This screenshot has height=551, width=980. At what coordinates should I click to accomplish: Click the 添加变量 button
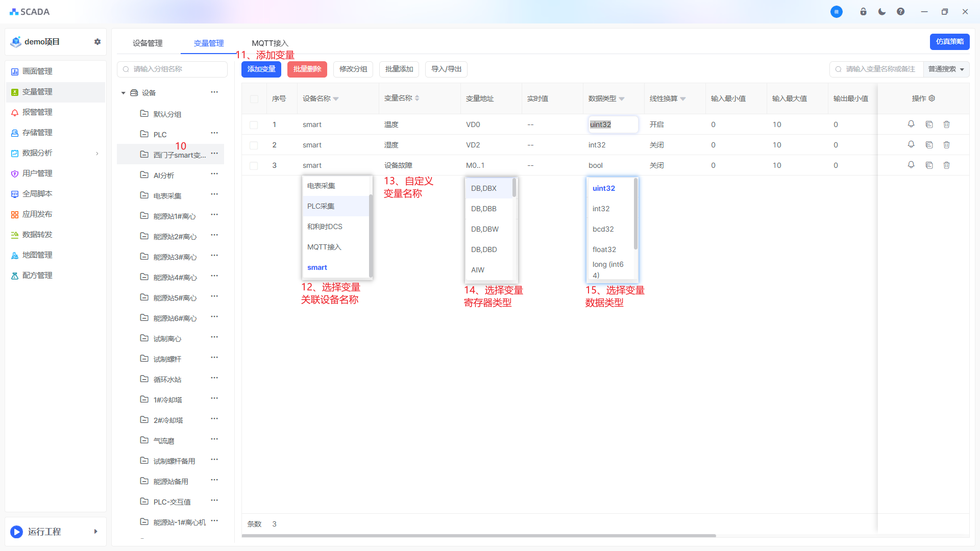pos(261,69)
